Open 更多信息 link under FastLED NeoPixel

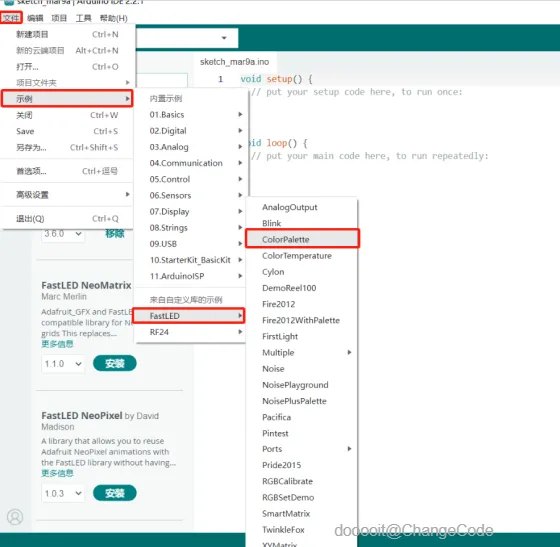tap(57, 473)
